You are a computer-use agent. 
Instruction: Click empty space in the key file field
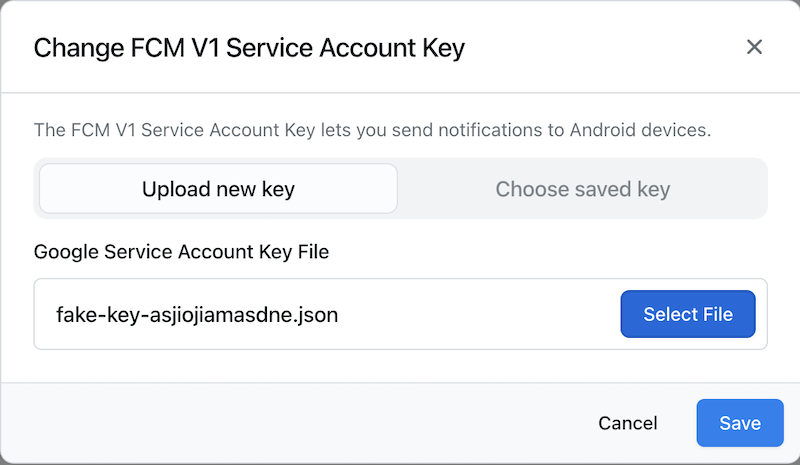tap(480, 315)
